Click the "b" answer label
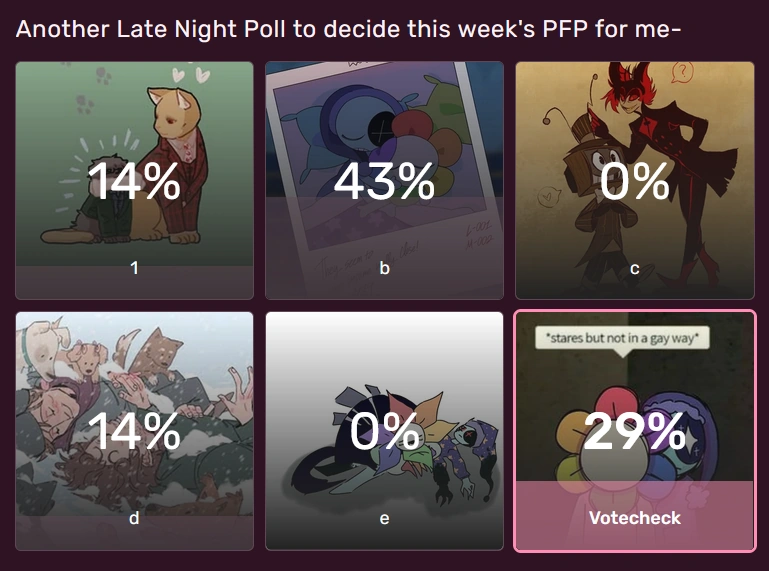 coord(384,267)
